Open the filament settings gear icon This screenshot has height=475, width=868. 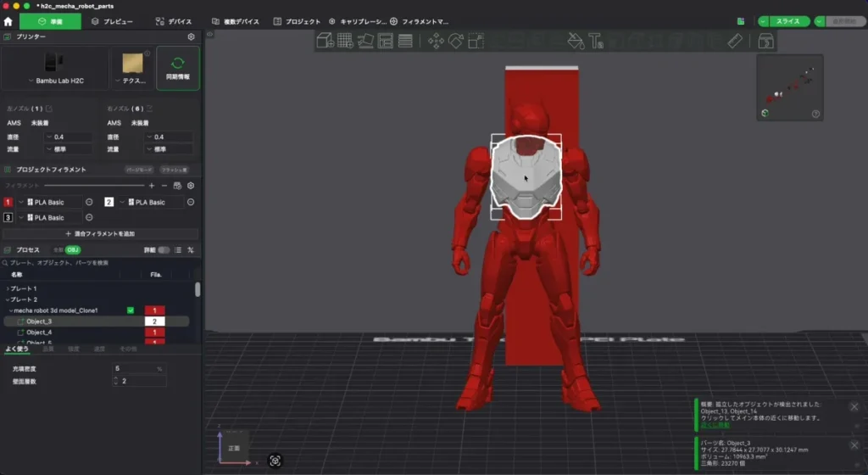191,186
